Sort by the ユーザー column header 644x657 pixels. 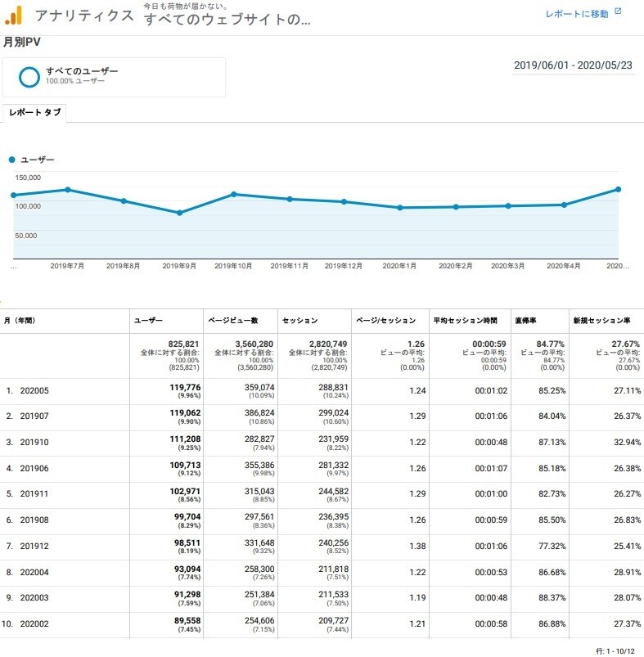pyautogui.click(x=148, y=321)
